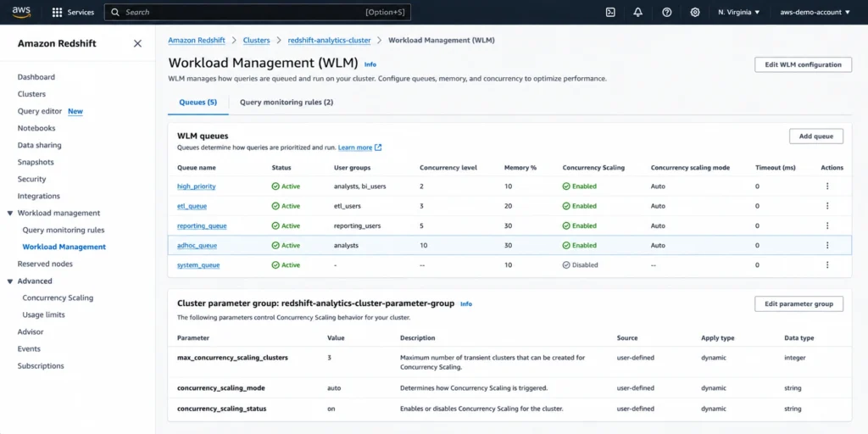Click the etl_users user groups cell
The width and height of the screenshot is (868, 434).
click(348, 206)
